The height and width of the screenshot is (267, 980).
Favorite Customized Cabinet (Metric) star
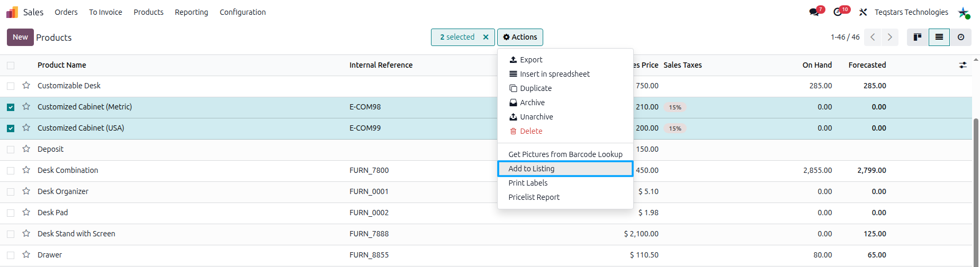(26, 106)
